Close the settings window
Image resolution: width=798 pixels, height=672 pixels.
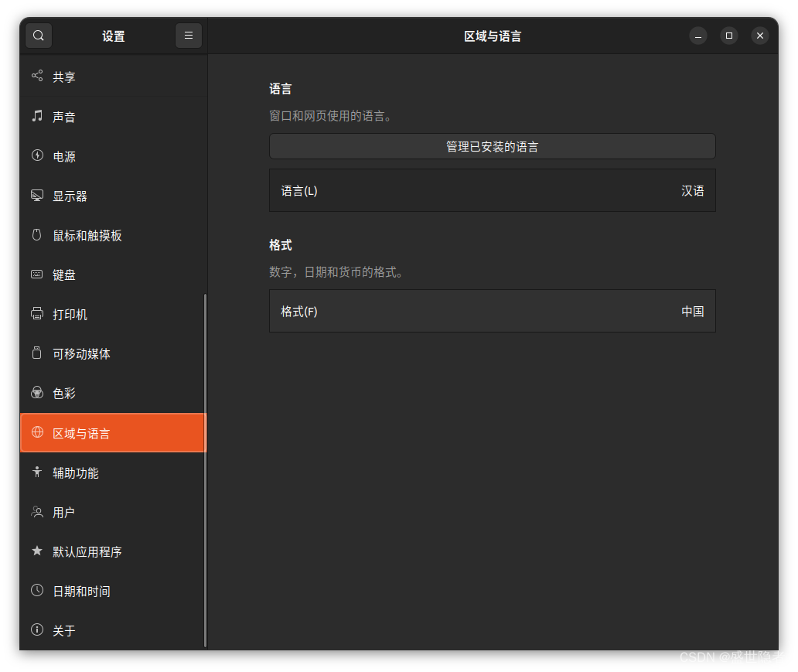[x=760, y=36]
